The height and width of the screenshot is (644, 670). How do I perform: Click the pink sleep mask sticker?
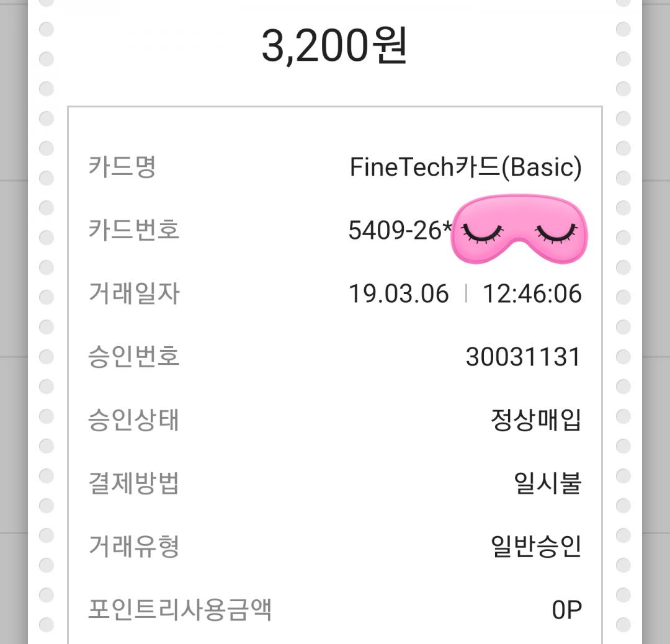pyautogui.click(x=519, y=217)
